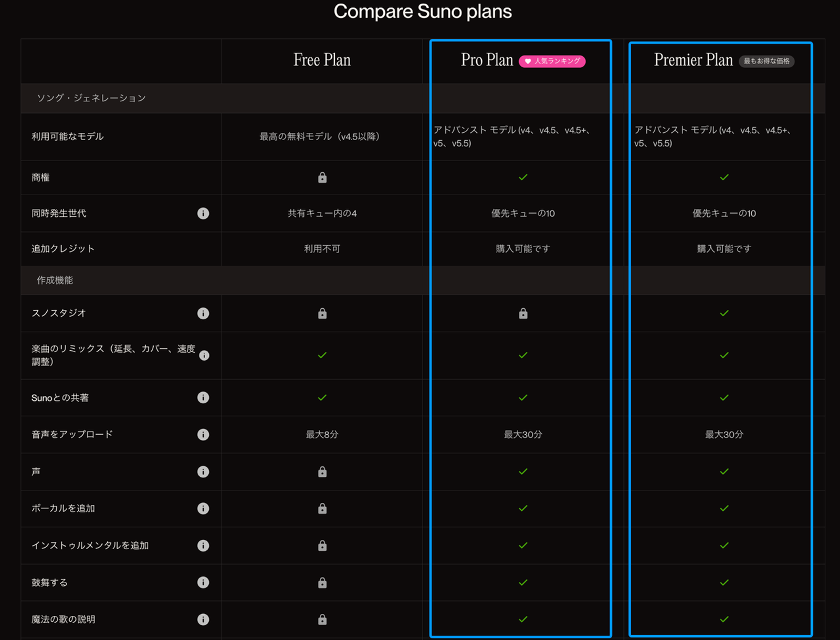Click Free Plan checkmark for 楽曲のリミックス

322,355
